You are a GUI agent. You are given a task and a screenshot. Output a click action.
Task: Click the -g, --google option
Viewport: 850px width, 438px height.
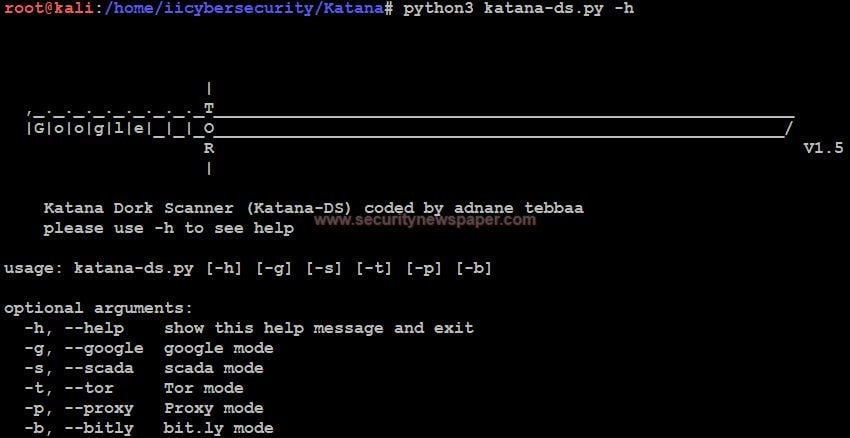tap(84, 349)
